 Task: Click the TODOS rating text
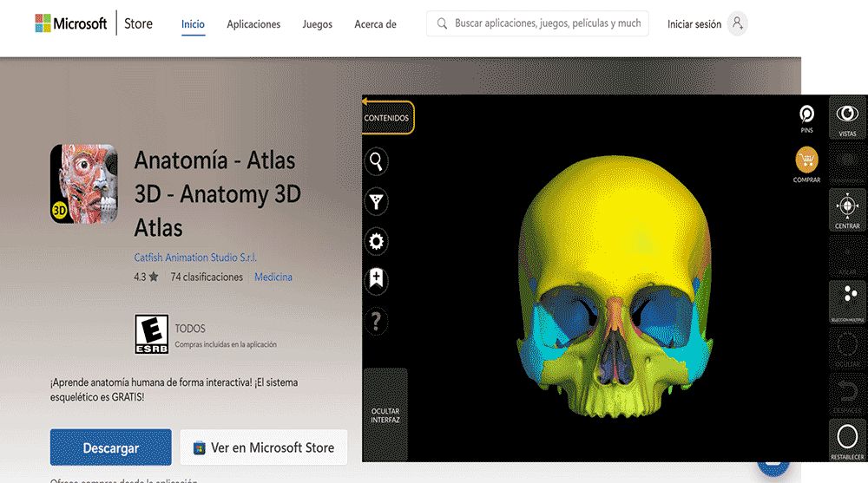pyautogui.click(x=190, y=329)
